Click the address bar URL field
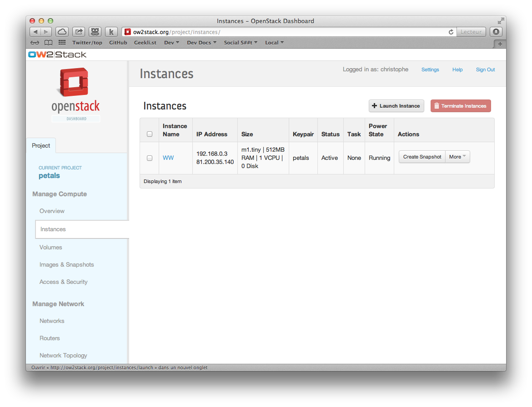 tap(288, 32)
